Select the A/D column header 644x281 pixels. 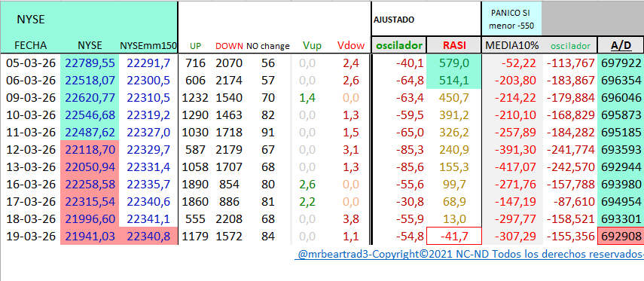coord(621,45)
